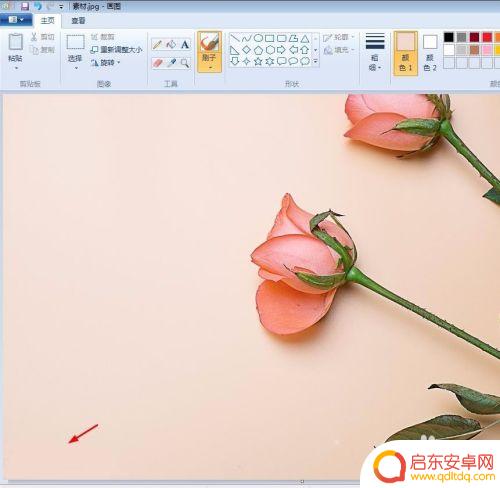This screenshot has height=488, width=500.
Task: Expand the Select dropdown arrow
Action: [76, 68]
